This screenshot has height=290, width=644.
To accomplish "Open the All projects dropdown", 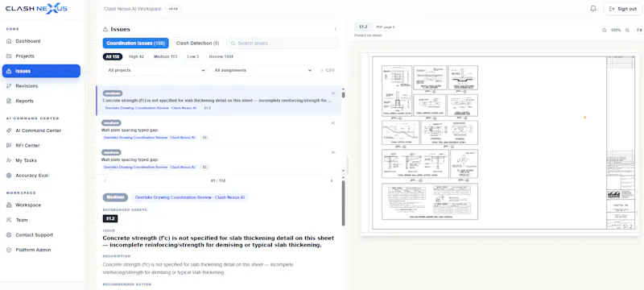I will point(155,70).
